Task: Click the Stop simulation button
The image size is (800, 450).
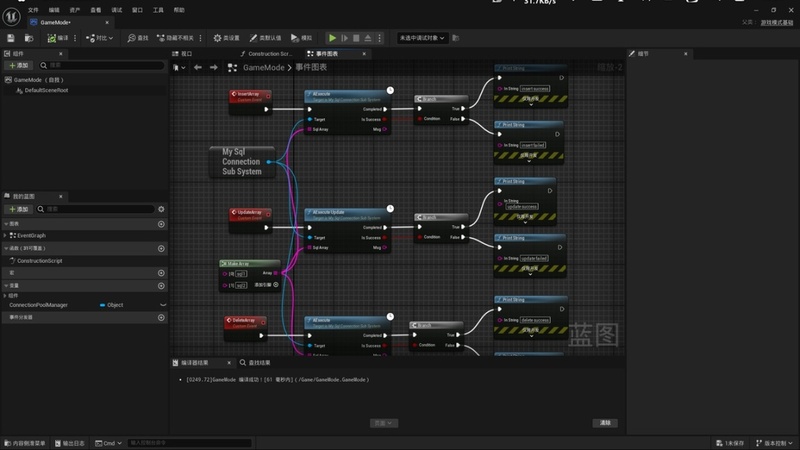Action: [356, 38]
